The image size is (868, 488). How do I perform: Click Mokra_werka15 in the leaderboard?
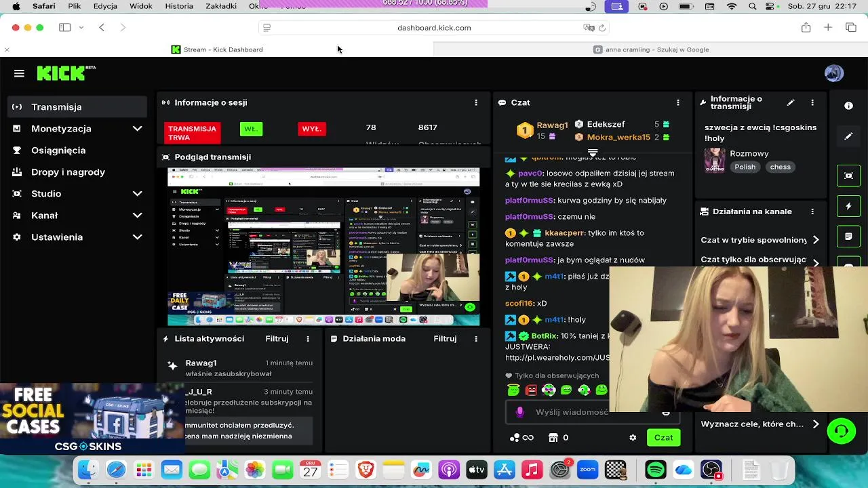[x=618, y=137]
